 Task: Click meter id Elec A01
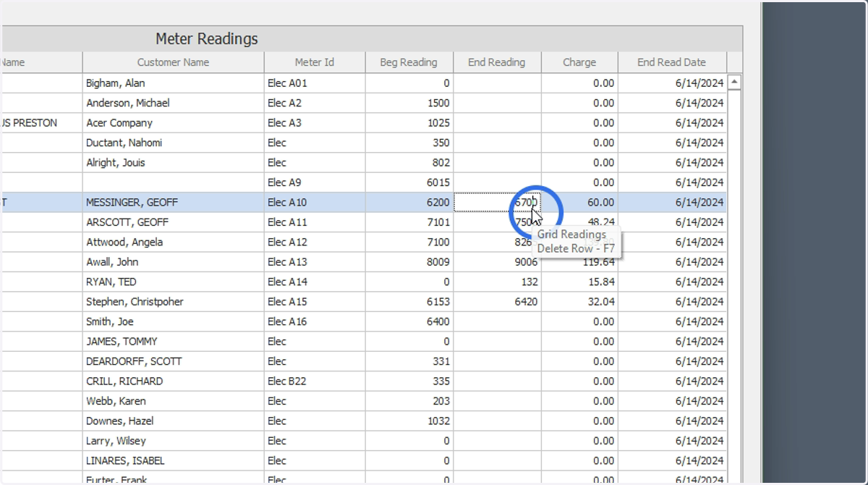tap(287, 83)
